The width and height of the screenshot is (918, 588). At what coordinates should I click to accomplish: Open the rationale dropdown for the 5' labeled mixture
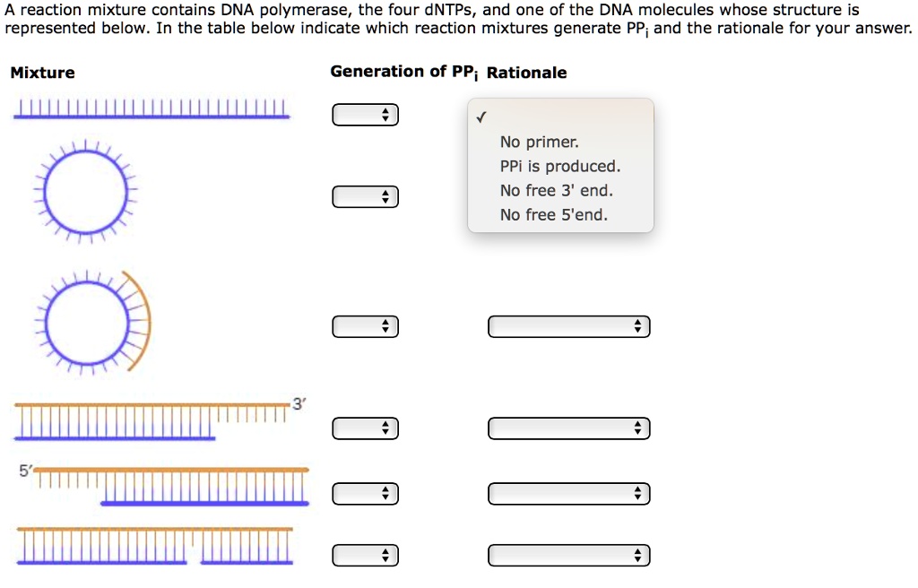[x=568, y=493]
